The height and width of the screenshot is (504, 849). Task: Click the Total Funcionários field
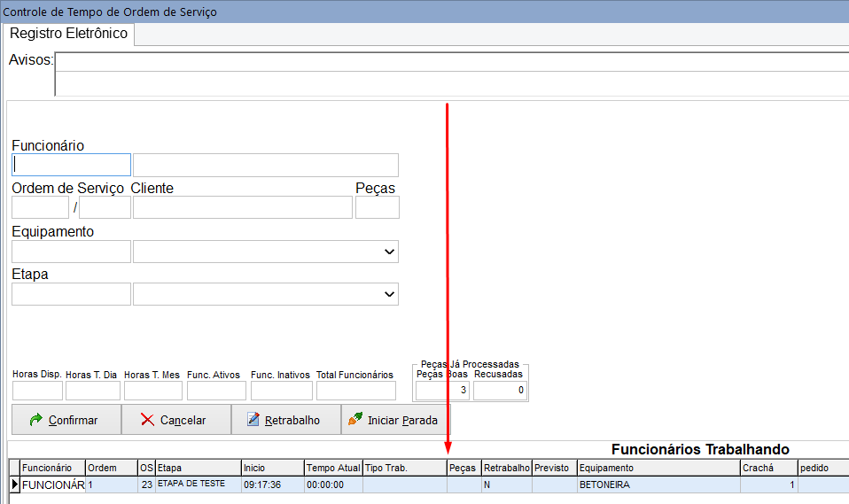coord(356,391)
